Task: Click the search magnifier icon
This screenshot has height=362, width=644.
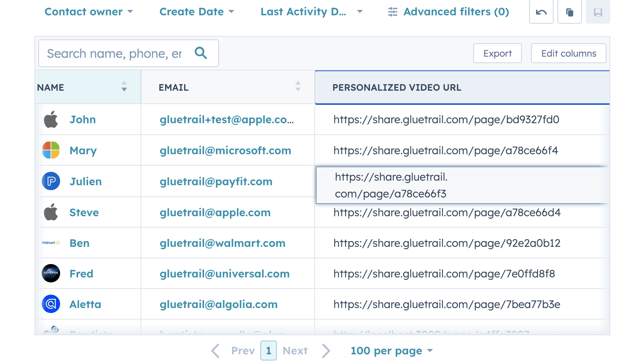Action: tap(201, 53)
